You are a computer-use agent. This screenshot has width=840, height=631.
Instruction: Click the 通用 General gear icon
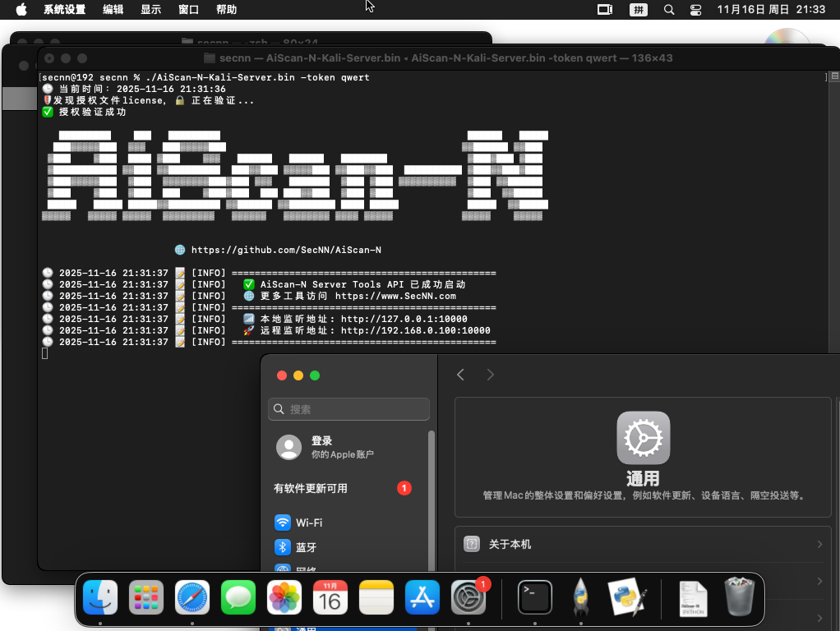point(643,438)
